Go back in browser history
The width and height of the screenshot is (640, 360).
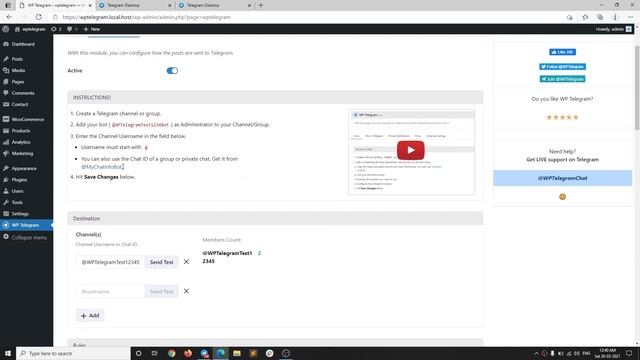9,17
